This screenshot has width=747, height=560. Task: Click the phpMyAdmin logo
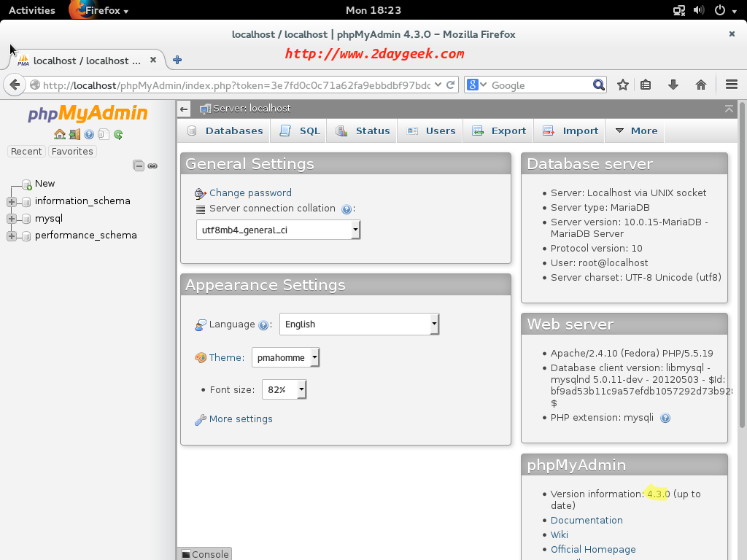(x=88, y=113)
